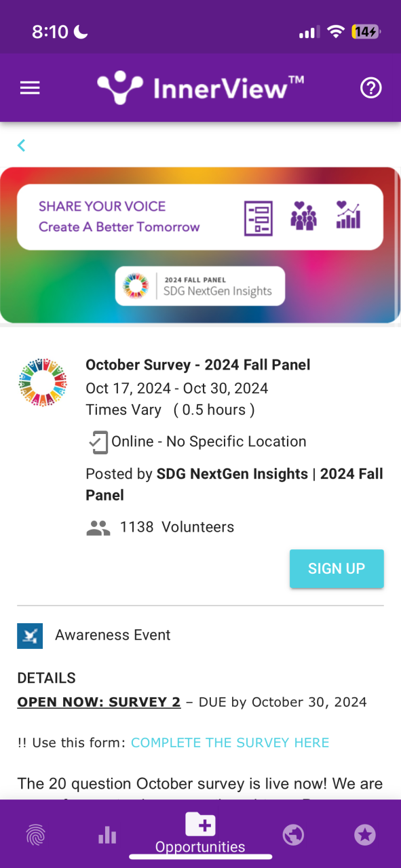Image resolution: width=401 pixels, height=868 pixels.
Task: Tap the SDG color wheel logo
Action: click(x=43, y=382)
